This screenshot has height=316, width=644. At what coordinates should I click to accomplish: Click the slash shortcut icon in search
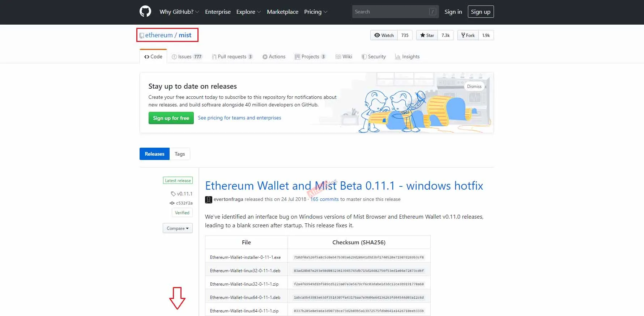(x=432, y=12)
